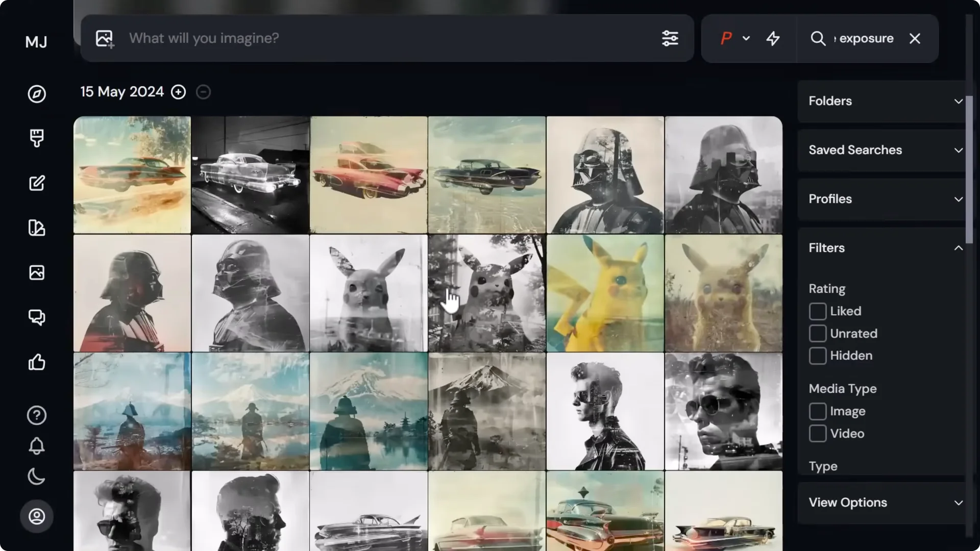
Task: Open the Chat icon in the sidebar
Action: click(36, 317)
